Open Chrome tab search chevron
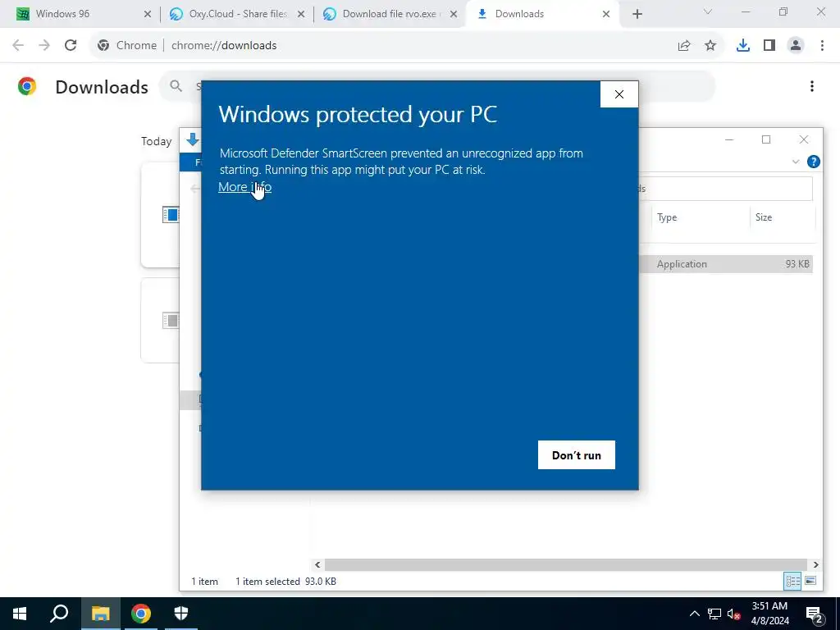 (708, 11)
